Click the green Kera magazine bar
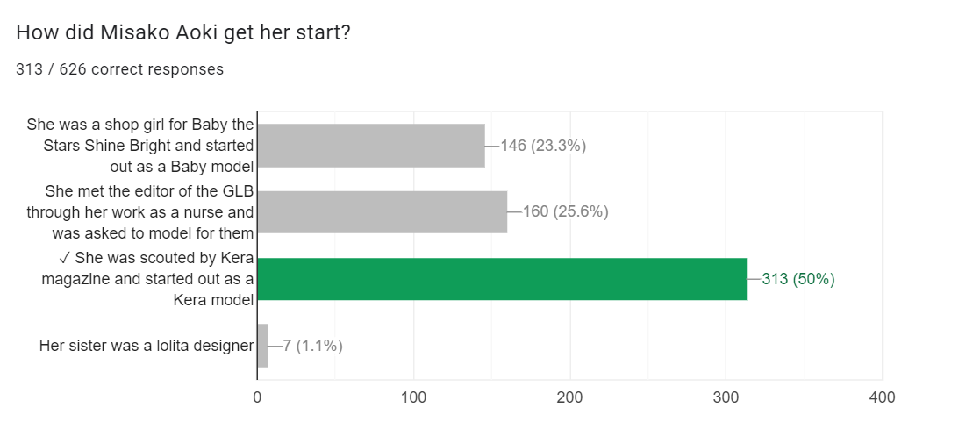The height and width of the screenshot is (422, 980). point(502,279)
